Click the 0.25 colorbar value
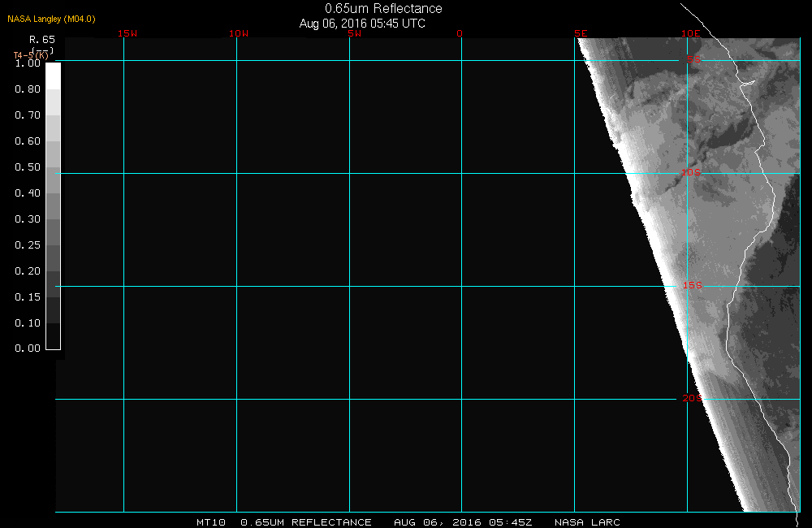The width and height of the screenshot is (812, 528). 28,245
